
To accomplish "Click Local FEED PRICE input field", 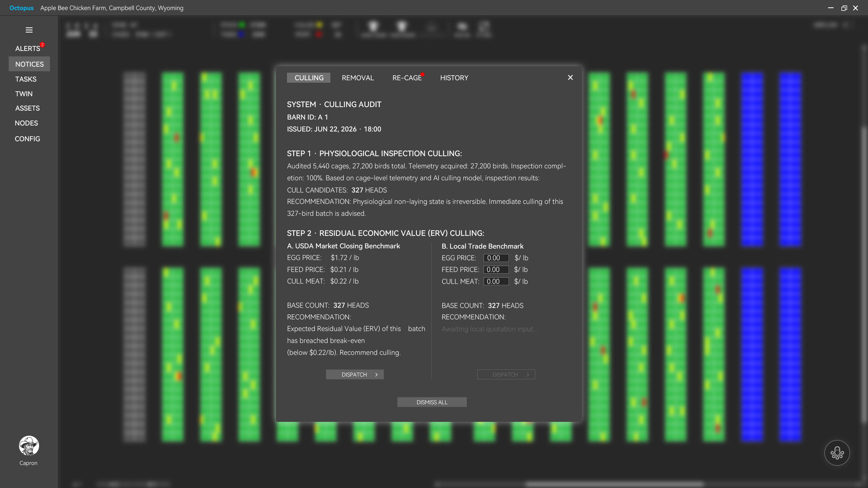I will (x=496, y=269).
